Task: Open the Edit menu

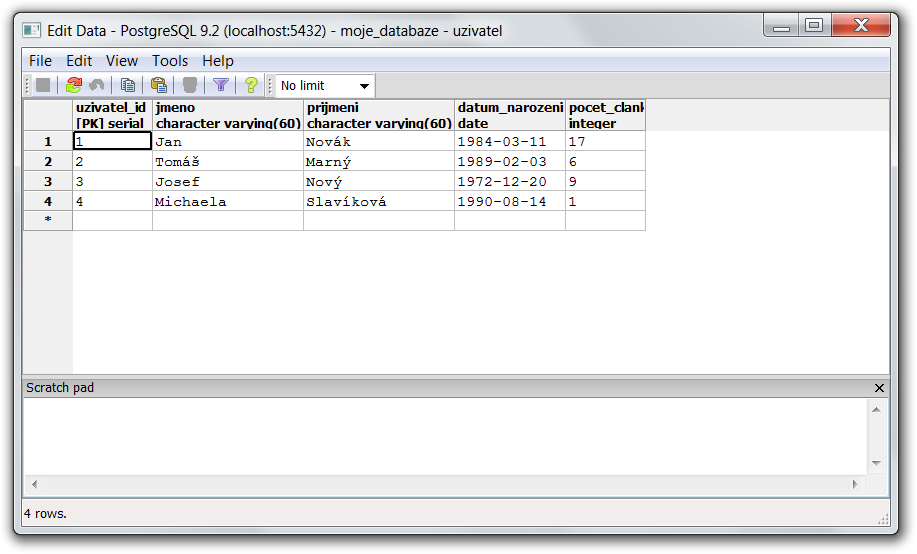Action: [79, 61]
